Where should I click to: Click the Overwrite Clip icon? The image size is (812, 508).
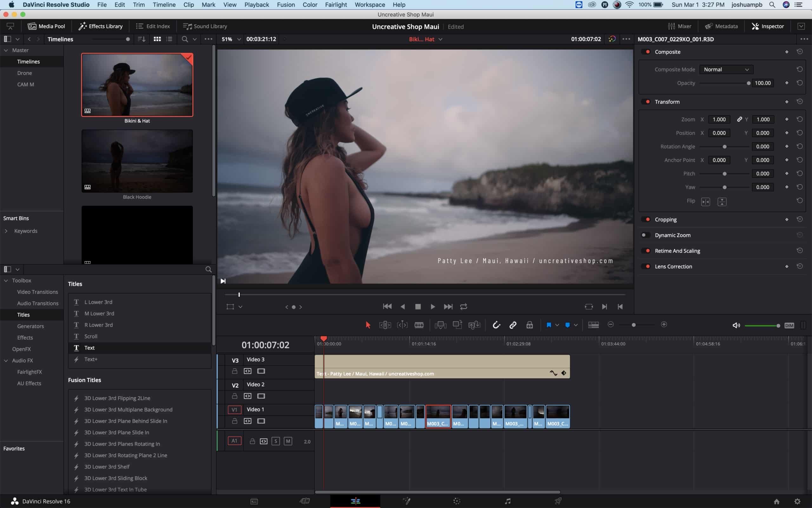[457, 325]
